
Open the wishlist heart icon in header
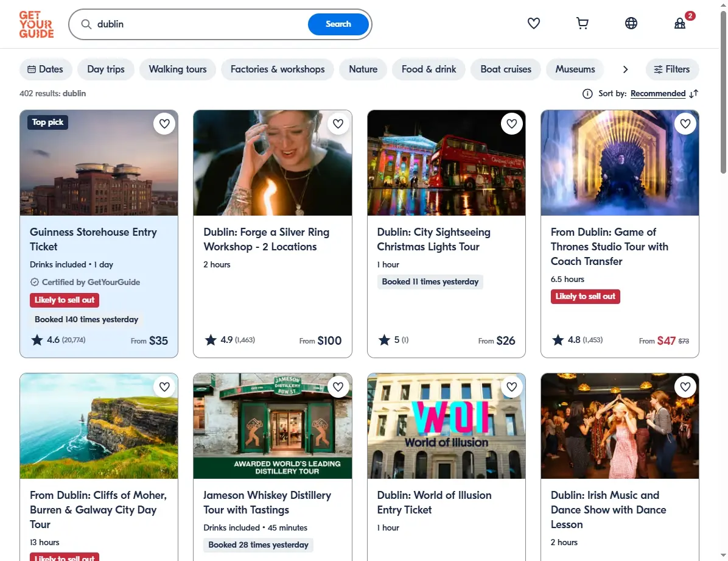(533, 23)
